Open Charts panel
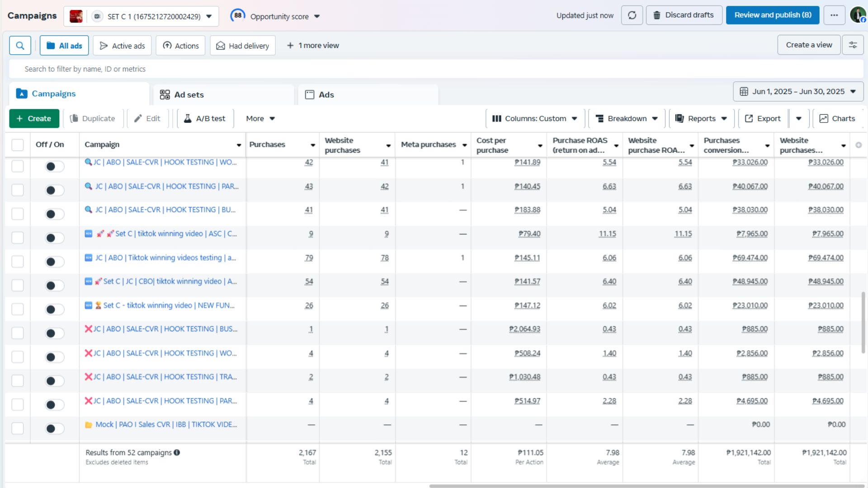868x488 pixels. click(837, 118)
